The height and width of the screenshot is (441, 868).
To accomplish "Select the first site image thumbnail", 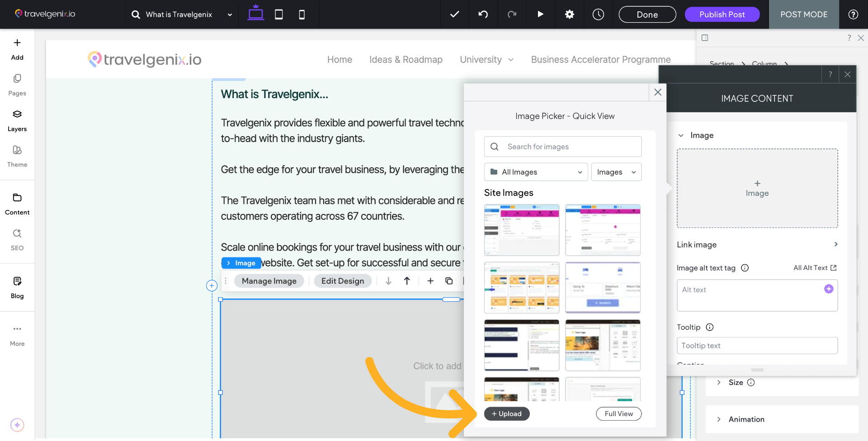I will [x=522, y=230].
